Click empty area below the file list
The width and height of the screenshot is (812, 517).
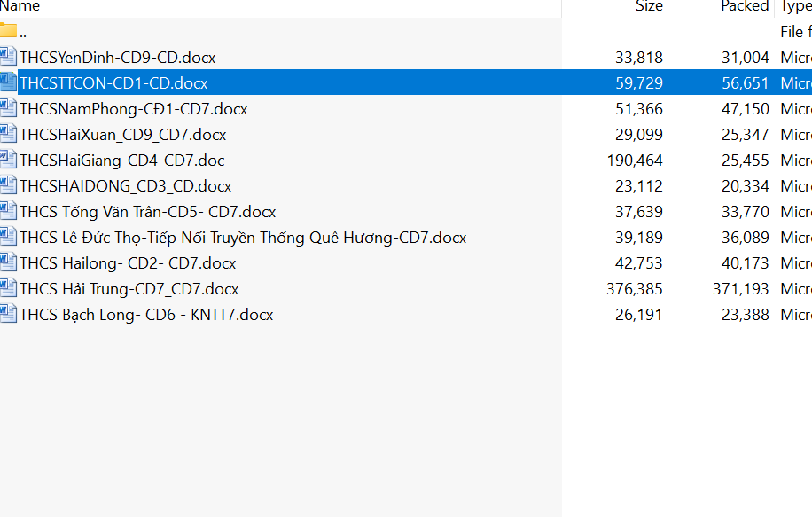pos(280,417)
